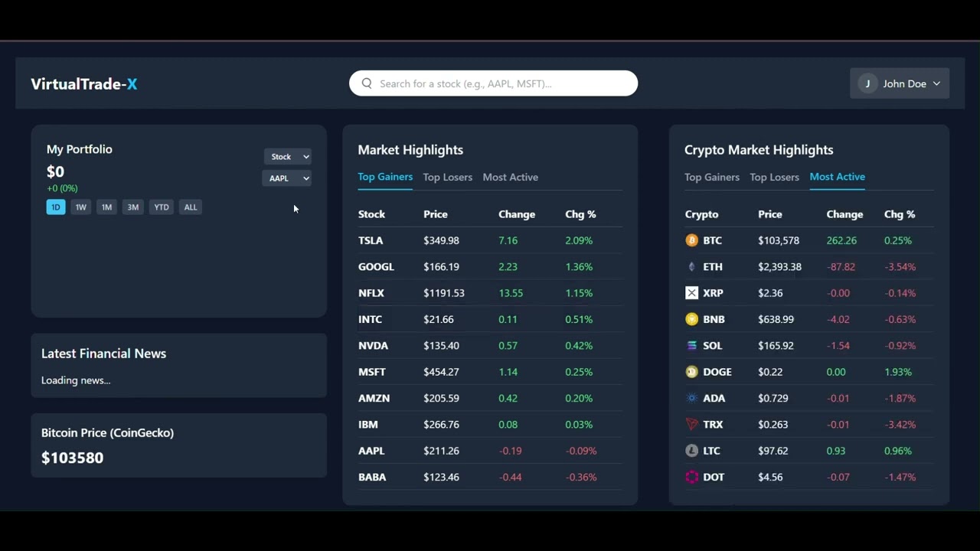Screen dimensions: 980x551
Task: Select the 3M portfolio range
Action: click(132, 207)
